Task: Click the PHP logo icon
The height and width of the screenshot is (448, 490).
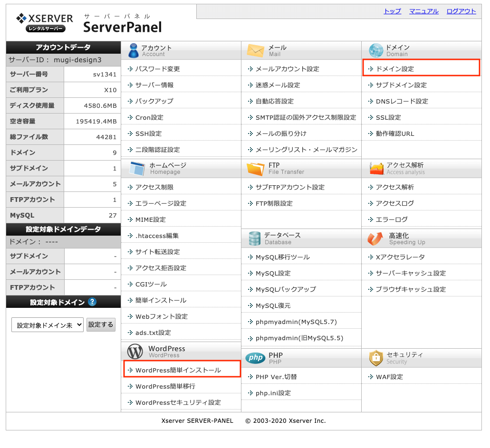Action: 255,358
